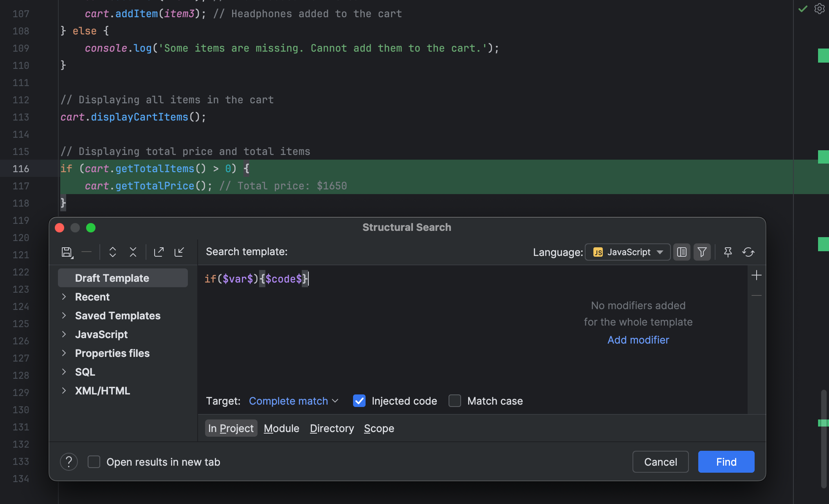The width and height of the screenshot is (829, 504).
Task: Open the editor settings gear
Action: tap(819, 9)
